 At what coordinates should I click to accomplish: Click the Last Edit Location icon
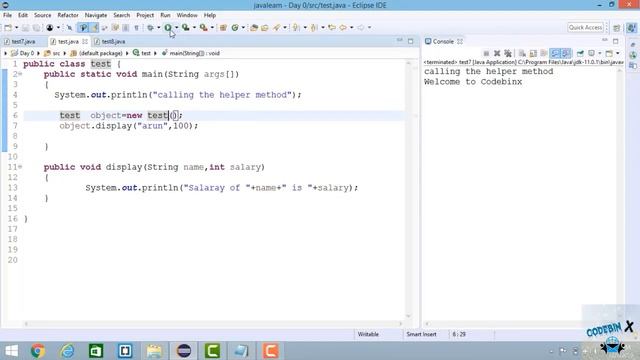[x=332, y=28]
